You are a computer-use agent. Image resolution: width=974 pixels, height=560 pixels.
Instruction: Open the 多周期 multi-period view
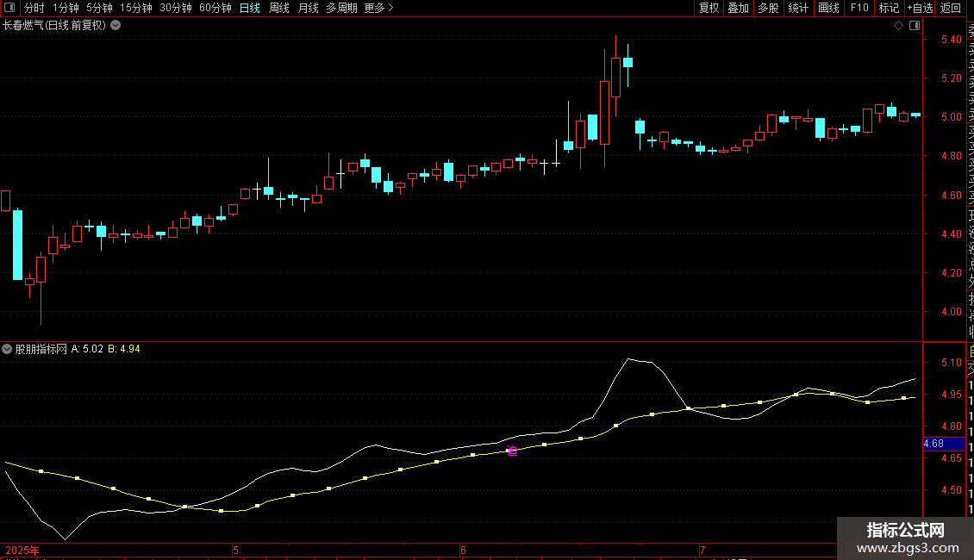[x=341, y=8]
